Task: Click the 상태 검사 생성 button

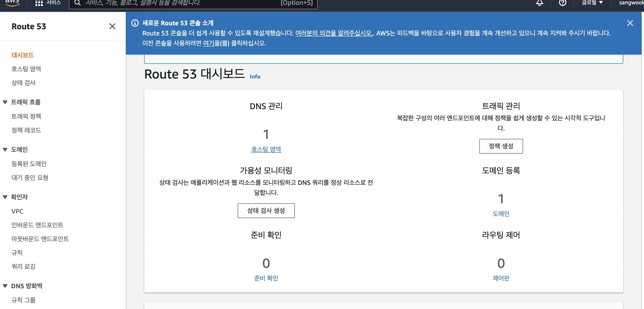Action: [x=266, y=210]
